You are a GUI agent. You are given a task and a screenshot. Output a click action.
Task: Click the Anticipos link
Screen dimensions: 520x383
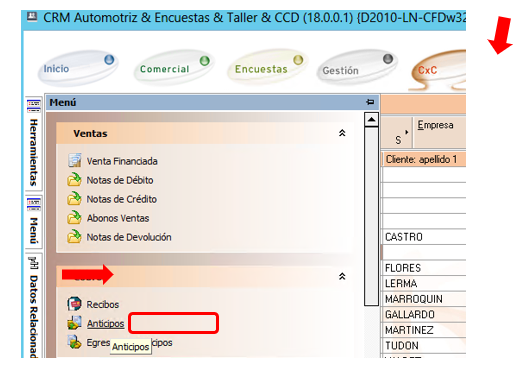click(105, 323)
